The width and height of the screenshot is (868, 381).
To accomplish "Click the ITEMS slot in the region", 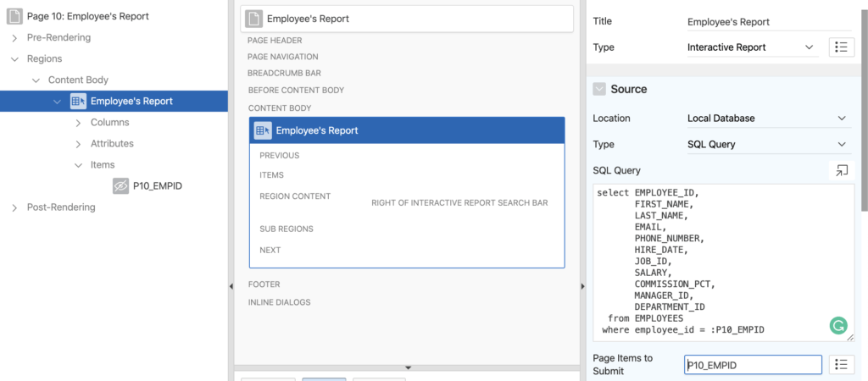I will [272, 175].
